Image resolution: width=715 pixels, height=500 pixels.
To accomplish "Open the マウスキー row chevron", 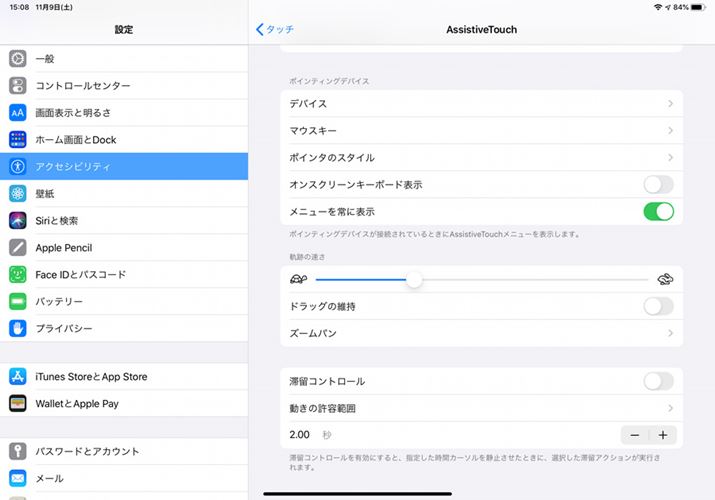I will tap(670, 130).
